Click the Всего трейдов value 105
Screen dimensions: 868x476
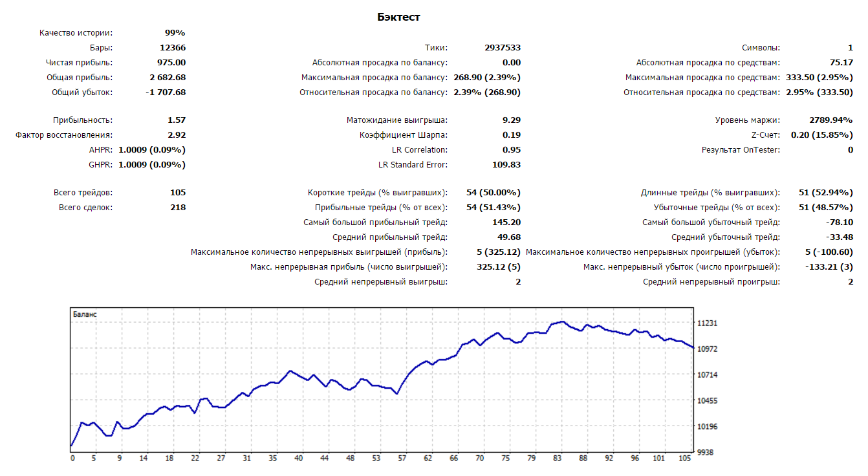coord(178,193)
